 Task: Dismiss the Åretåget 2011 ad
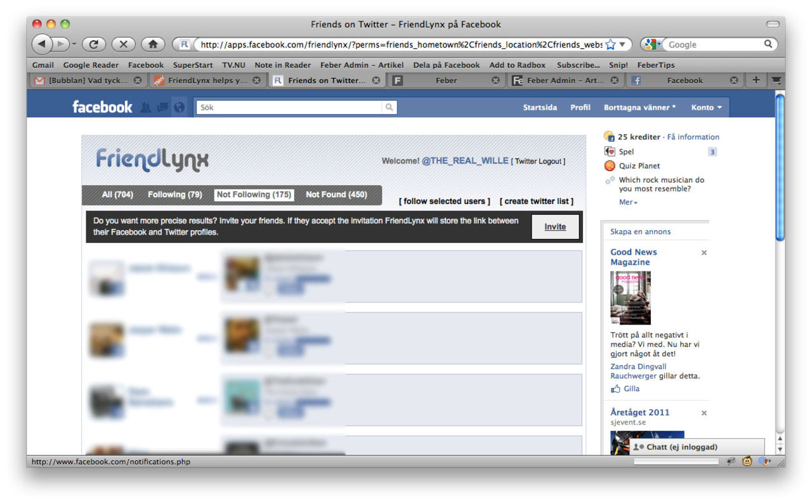pos(704,413)
